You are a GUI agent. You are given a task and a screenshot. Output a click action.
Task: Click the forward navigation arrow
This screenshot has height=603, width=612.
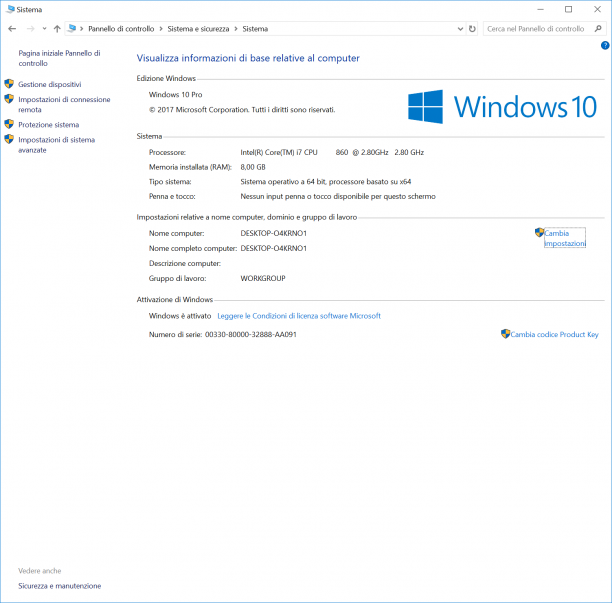click(30, 29)
